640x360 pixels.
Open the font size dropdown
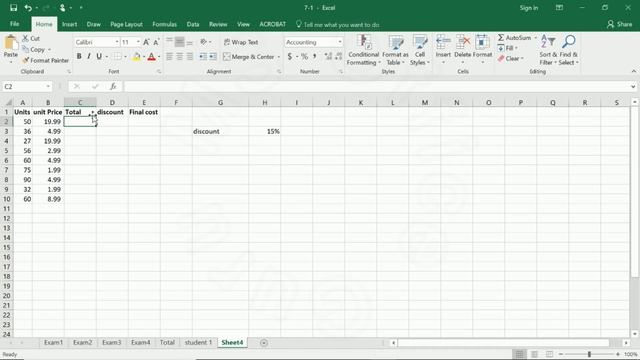(x=138, y=42)
